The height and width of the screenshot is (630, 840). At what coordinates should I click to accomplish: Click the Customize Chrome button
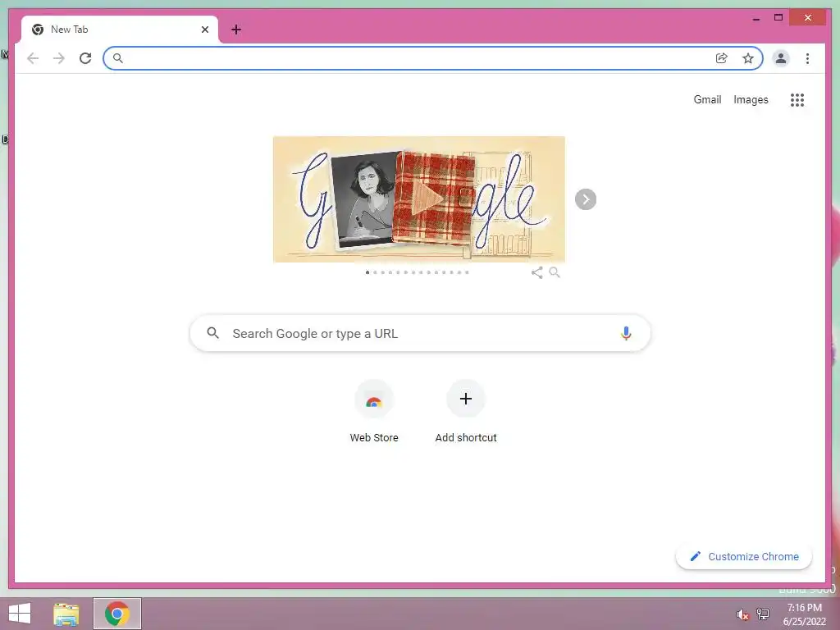click(x=743, y=557)
